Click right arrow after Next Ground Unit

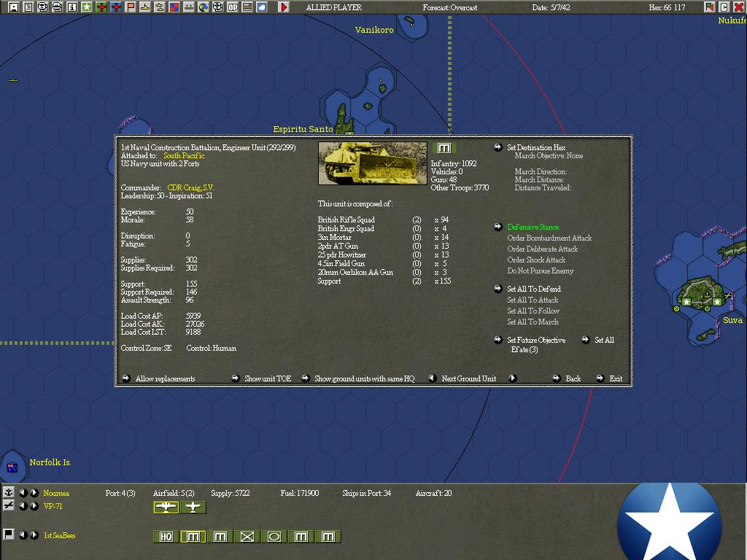click(x=513, y=378)
